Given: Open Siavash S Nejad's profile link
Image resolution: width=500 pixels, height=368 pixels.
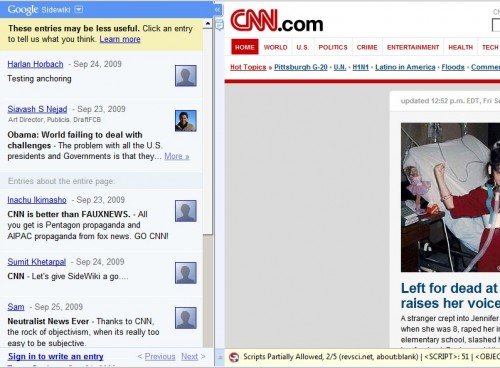Looking at the screenshot, I should [37, 109].
